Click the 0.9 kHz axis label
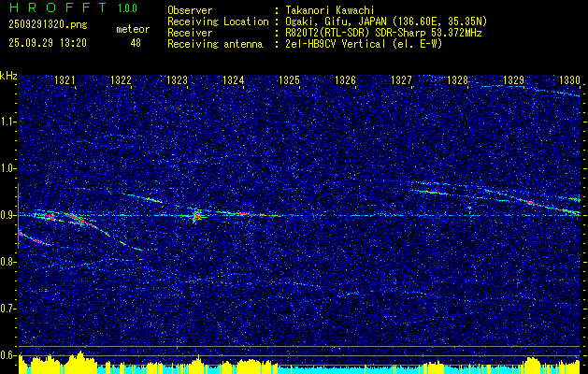 click(x=8, y=215)
